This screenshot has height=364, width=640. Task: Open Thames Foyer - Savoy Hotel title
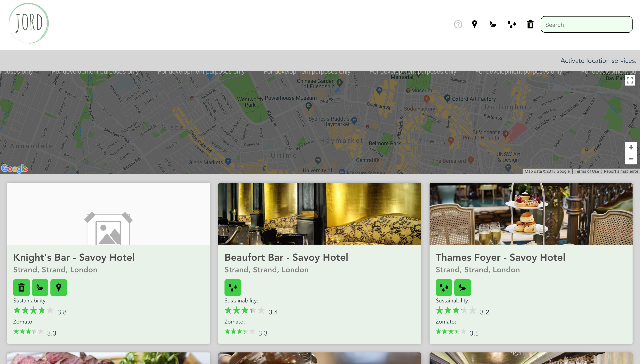[x=500, y=257]
